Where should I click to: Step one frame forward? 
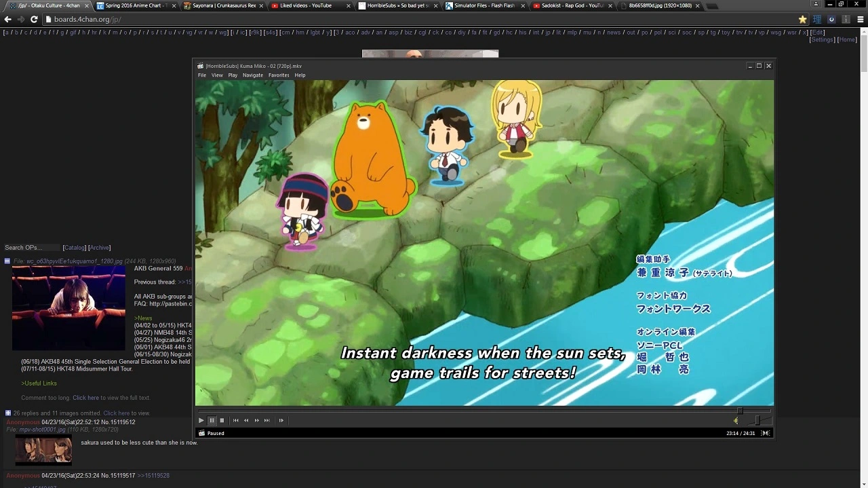[x=281, y=421]
